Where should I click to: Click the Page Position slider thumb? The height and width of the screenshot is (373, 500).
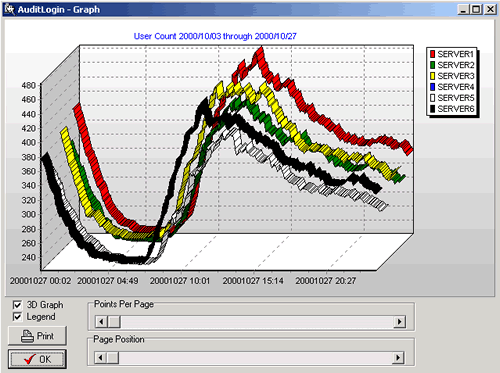click(x=113, y=358)
